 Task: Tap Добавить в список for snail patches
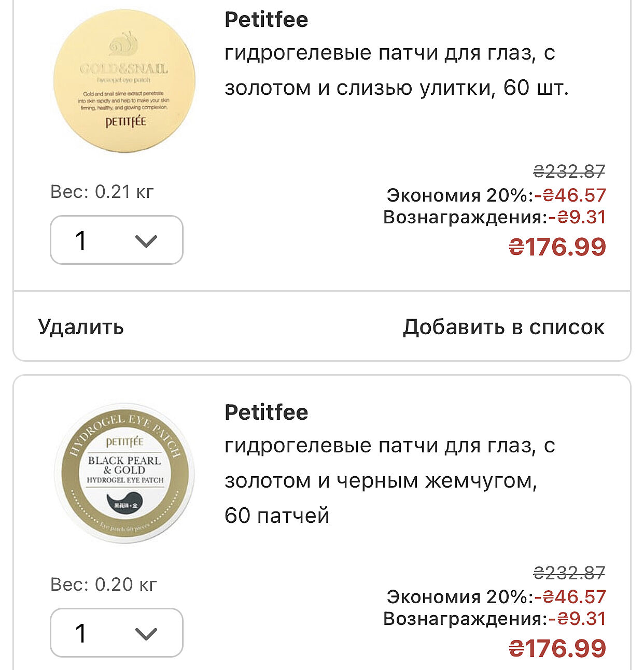(x=503, y=327)
